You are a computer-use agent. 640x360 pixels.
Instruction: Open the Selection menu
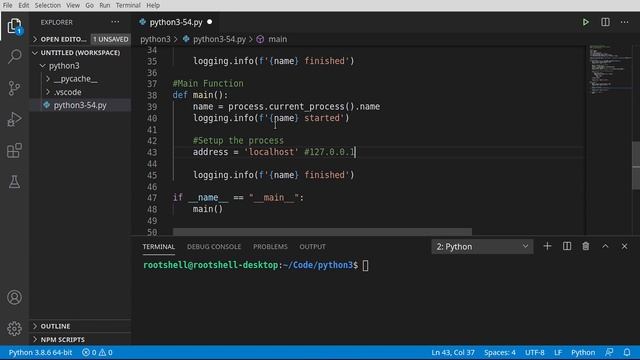point(48,5)
